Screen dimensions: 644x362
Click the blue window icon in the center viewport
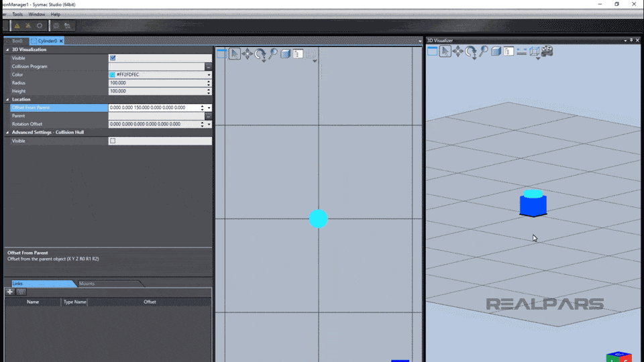(x=222, y=54)
